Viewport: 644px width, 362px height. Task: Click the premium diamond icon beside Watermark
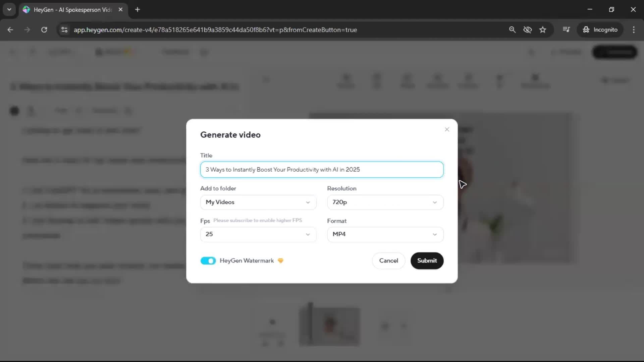coord(280,261)
